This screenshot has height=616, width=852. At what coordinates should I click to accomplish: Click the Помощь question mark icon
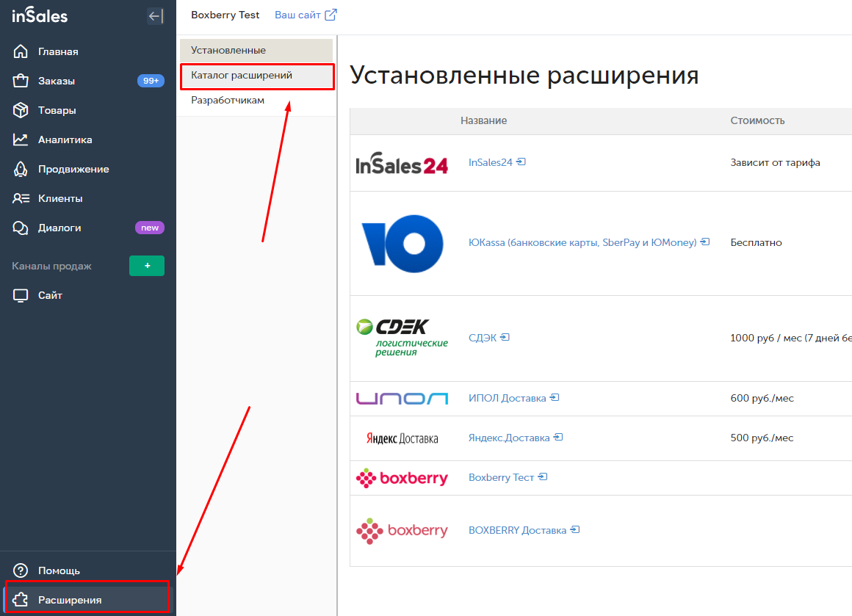tap(21, 570)
